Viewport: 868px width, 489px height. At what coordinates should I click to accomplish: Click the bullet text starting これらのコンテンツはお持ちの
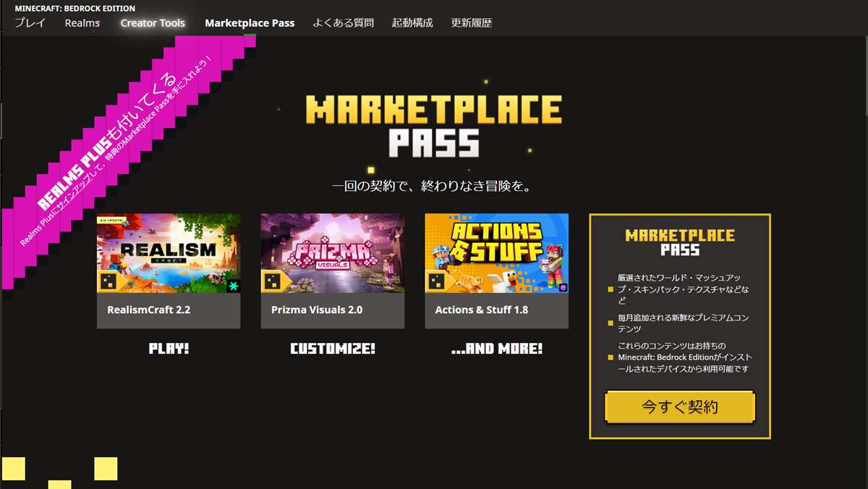684,357
